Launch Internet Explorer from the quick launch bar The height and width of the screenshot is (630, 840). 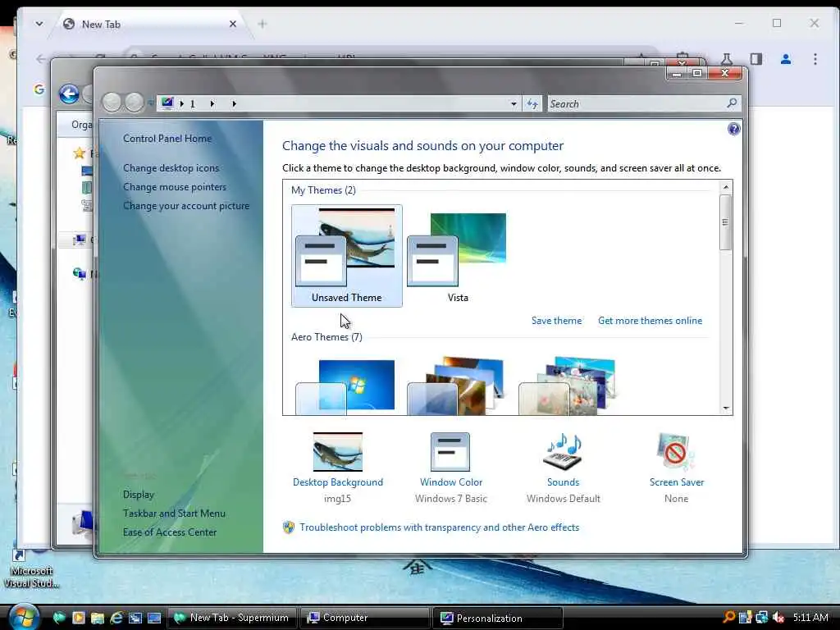116,618
